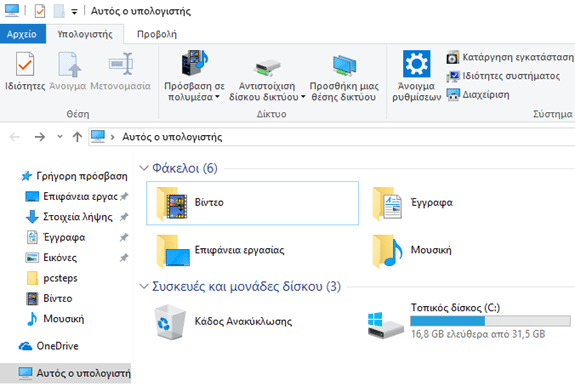Click pin icon next to Εικόνες

(x=124, y=258)
